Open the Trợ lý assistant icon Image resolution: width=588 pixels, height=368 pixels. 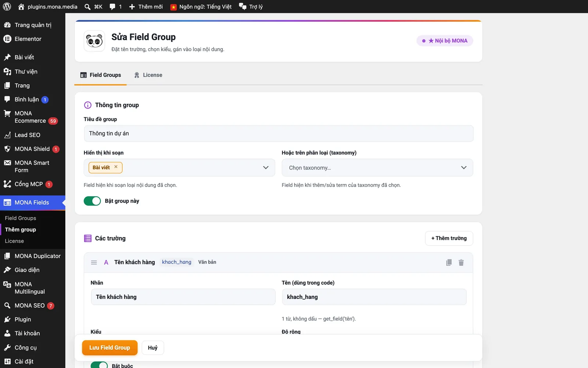point(243,7)
